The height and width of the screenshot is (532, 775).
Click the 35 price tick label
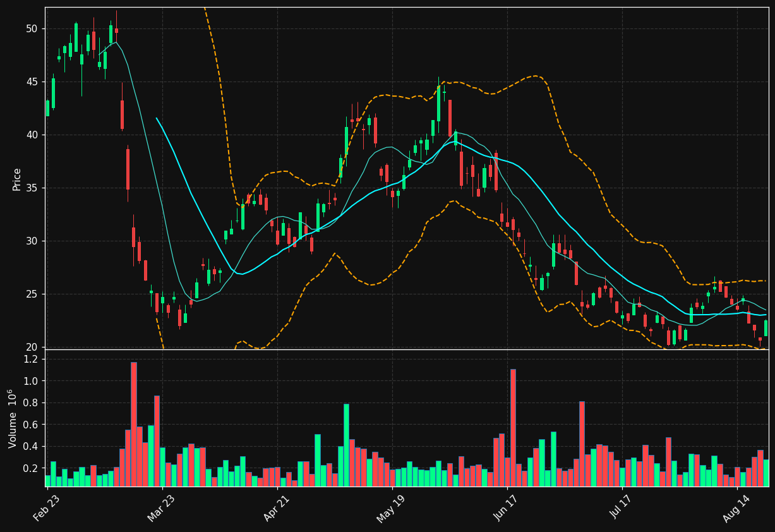32,188
